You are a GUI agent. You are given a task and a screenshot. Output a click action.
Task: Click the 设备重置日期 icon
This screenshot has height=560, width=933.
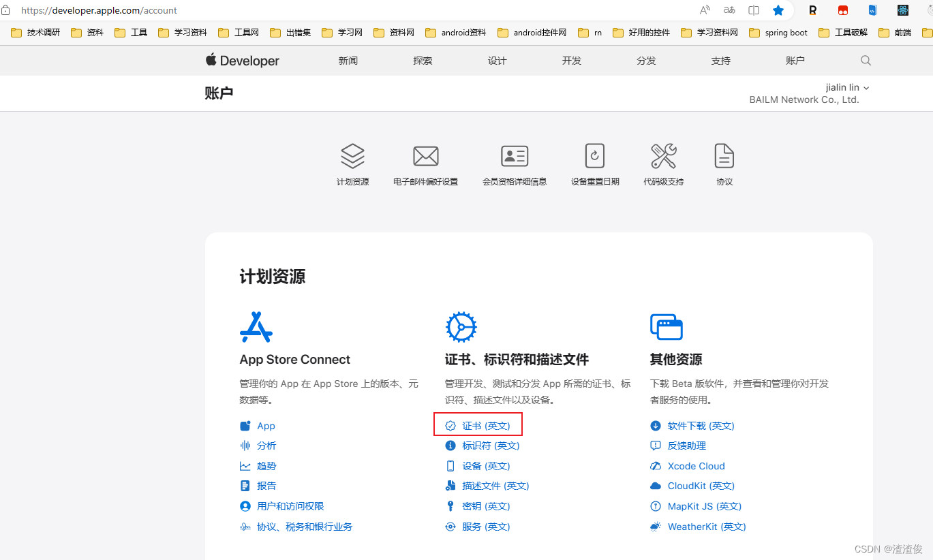(x=595, y=156)
